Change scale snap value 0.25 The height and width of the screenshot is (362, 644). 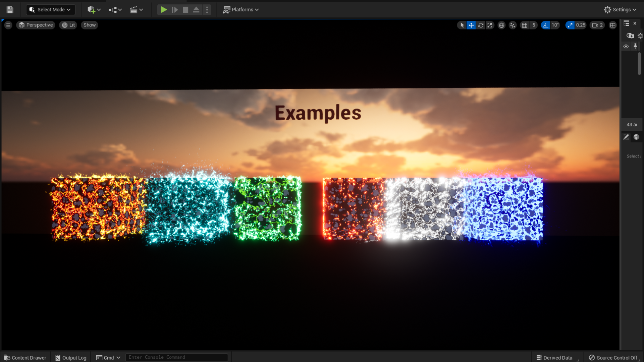pyautogui.click(x=580, y=25)
